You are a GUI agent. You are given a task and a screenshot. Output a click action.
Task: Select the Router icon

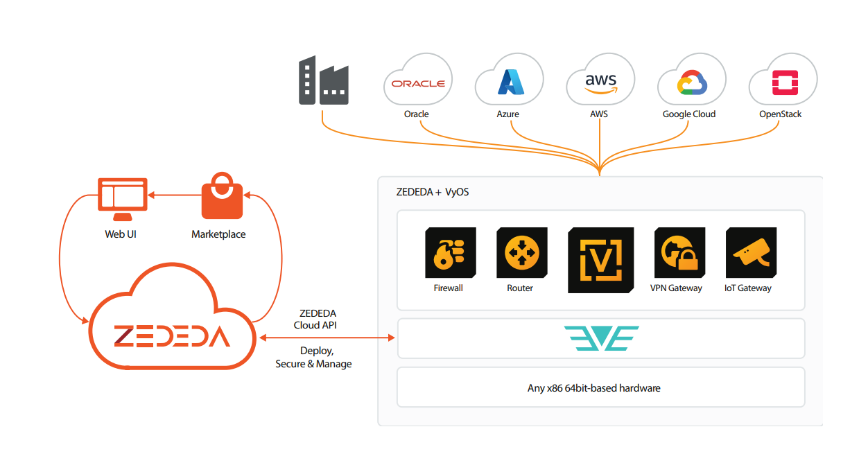point(522,253)
